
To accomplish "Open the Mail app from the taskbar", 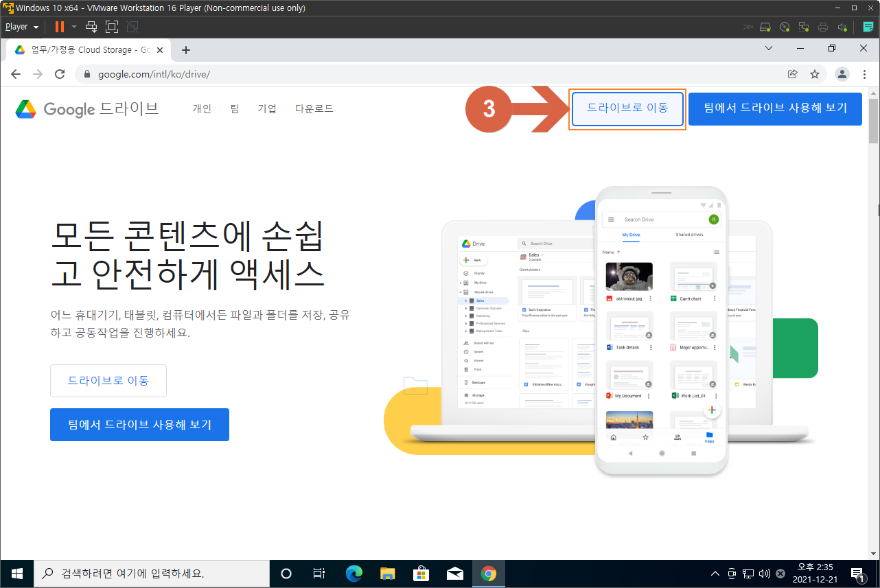I will (454, 574).
